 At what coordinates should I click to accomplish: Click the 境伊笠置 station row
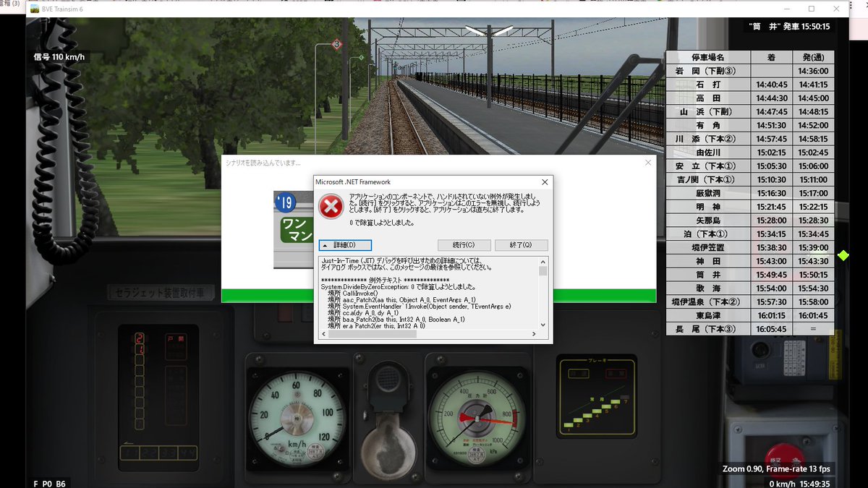pyautogui.click(x=750, y=247)
